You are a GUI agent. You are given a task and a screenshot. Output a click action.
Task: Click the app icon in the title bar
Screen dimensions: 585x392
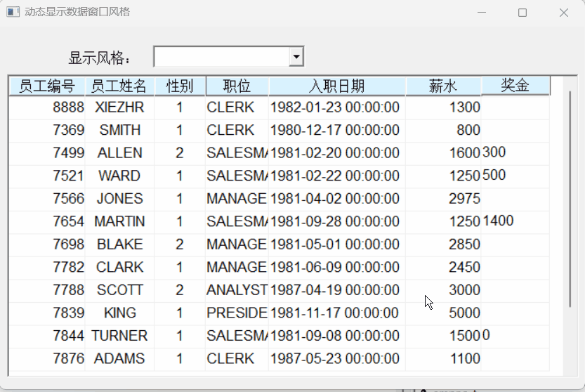13,12
